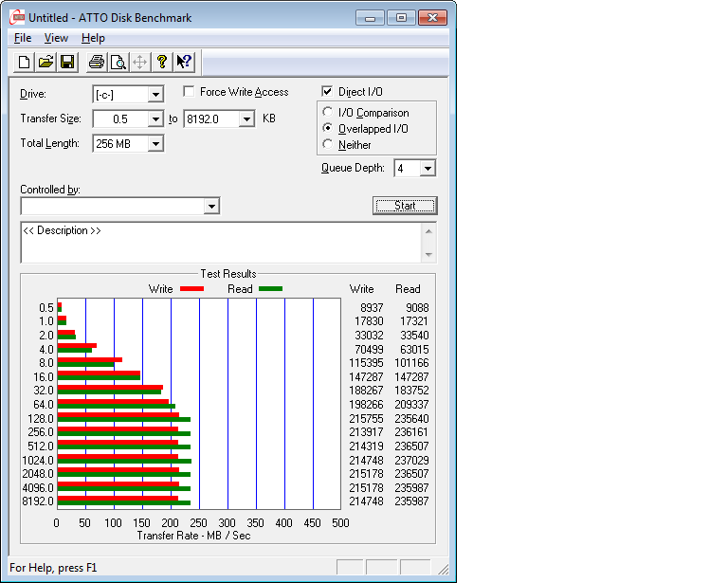Image resolution: width=728 pixels, height=583 pixels.
Task: Click the New document toolbar icon
Action: point(24,62)
